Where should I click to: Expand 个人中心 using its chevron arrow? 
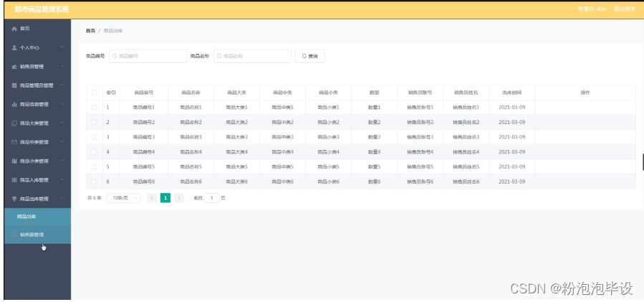tap(62, 47)
